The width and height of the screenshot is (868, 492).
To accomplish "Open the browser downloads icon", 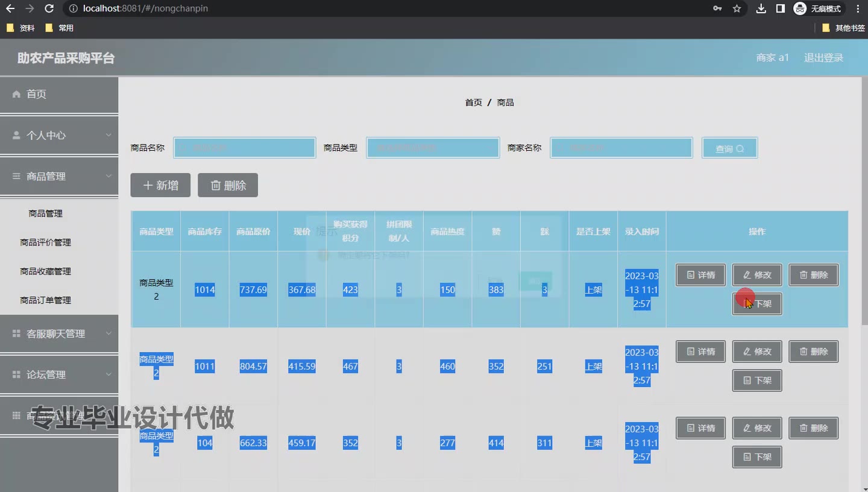I will click(x=761, y=8).
